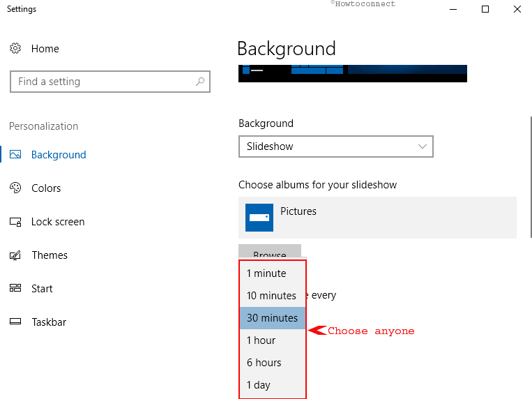Open Home settings label
The height and width of the screenshot is (399, 532).
tap(45, 49)
